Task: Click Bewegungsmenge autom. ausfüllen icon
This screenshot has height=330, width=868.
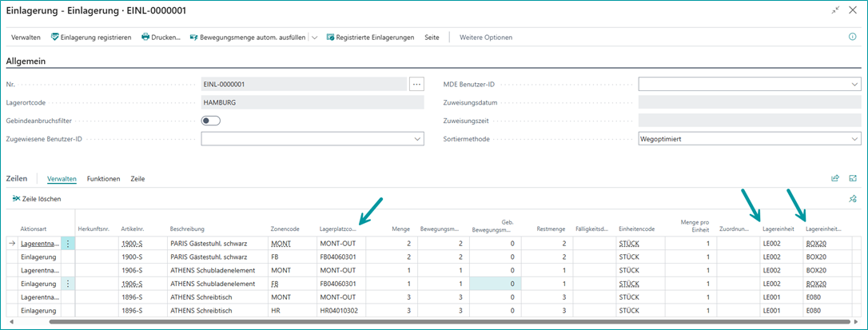Action: tap(194, 38)
